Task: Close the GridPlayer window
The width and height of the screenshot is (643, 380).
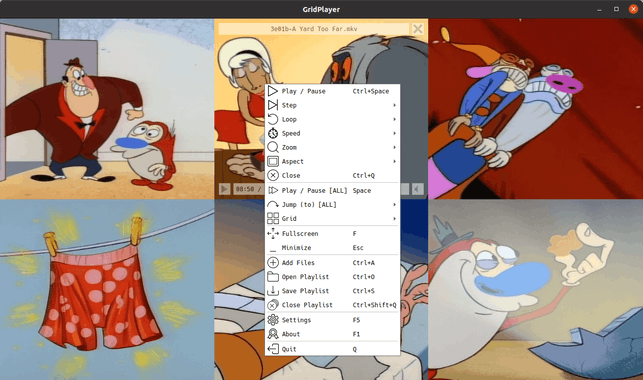Action: (633, 9)
